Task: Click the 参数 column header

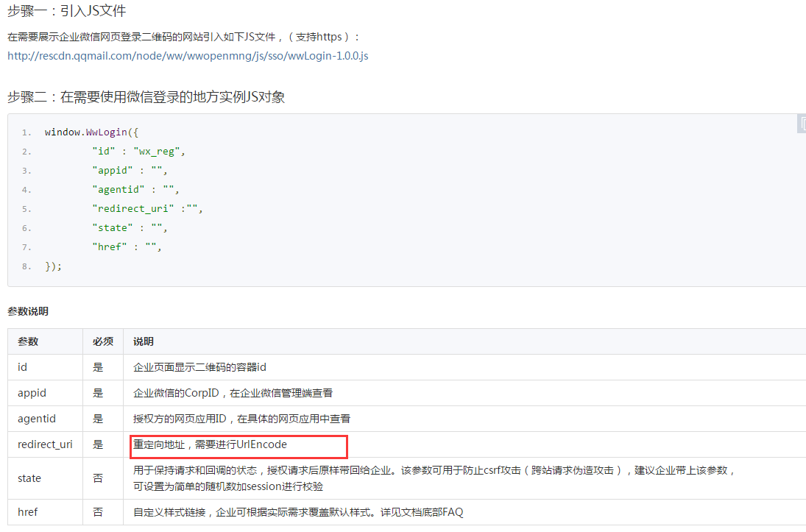Action: (28, 342)
